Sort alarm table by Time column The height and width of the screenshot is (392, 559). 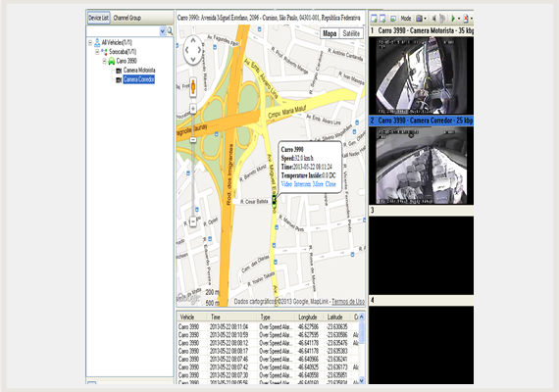pyautogui.click(x=232, y=317)
